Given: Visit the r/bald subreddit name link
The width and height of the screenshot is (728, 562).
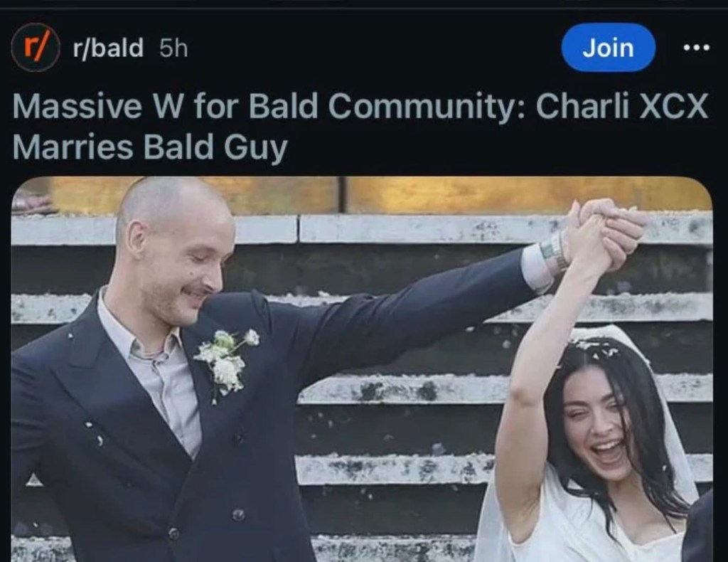Looking at the screenshot, I should tap(108, 48).
